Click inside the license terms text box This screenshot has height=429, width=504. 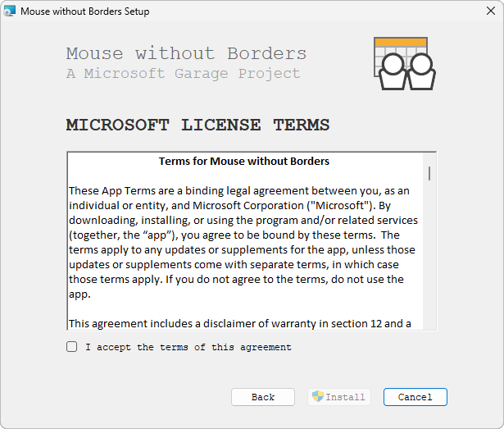click(246, 246)
